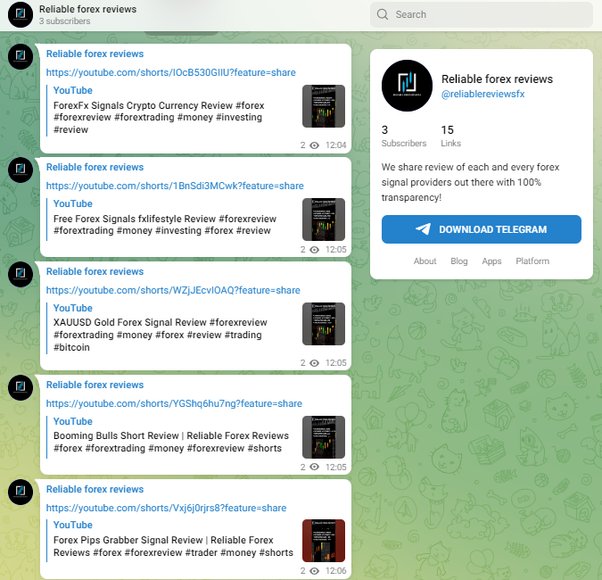This screenshot has width=602, height=580.
Task: Click the 15 Links counter
Action: pos(451,136)
